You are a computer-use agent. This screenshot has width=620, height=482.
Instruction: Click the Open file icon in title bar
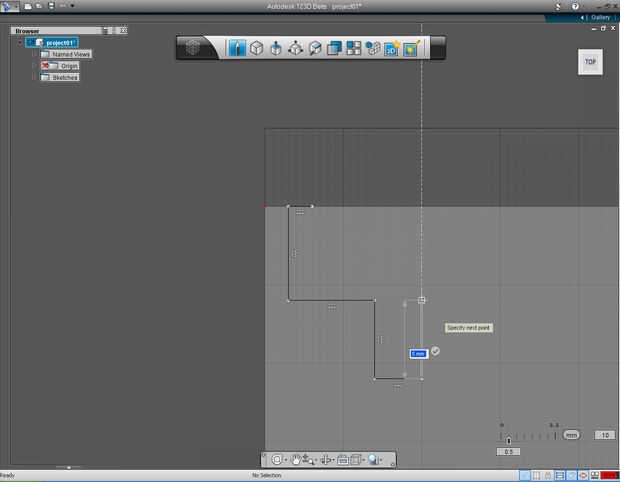click(39, 6)
